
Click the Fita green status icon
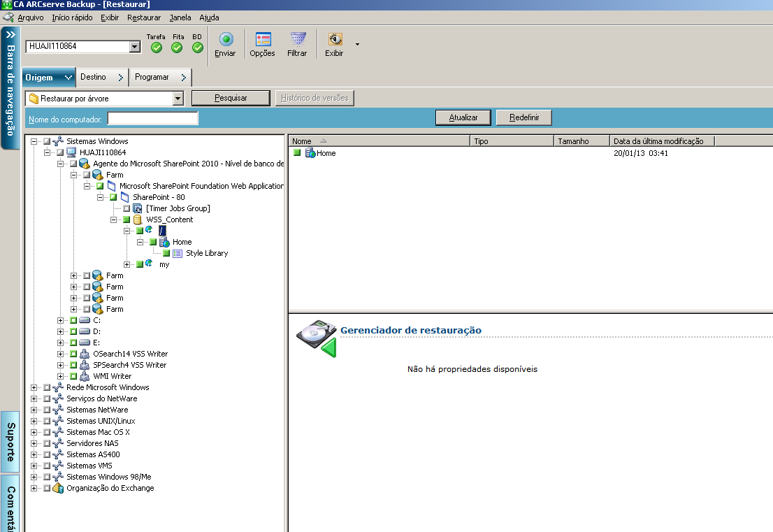177,48
